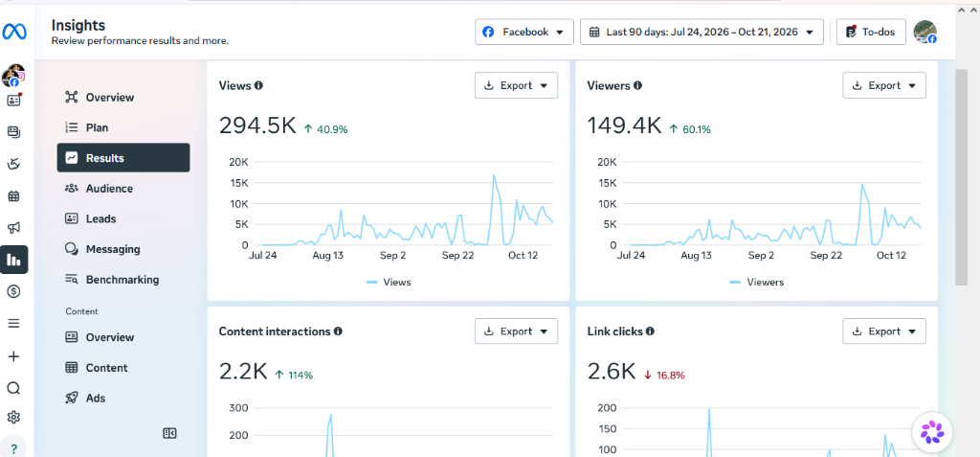Click the 40.9% views increase indicator

click(x=325, y=129)
